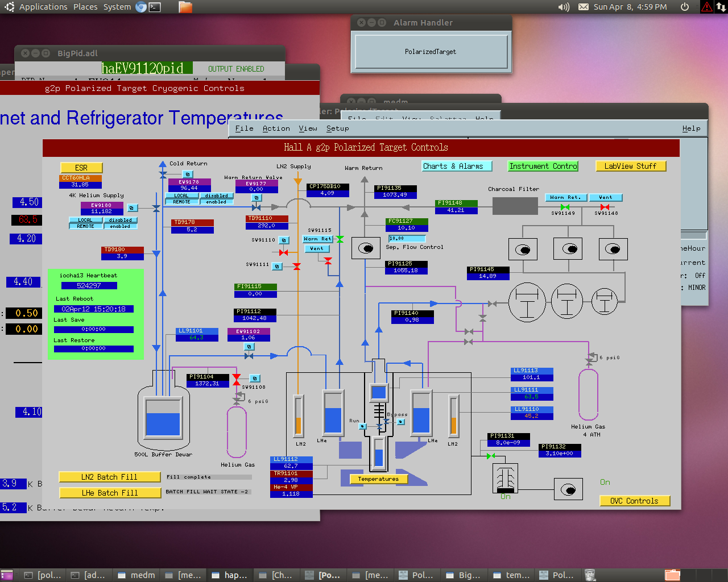Click the green SV91149 valve symbol

point(565,207)
